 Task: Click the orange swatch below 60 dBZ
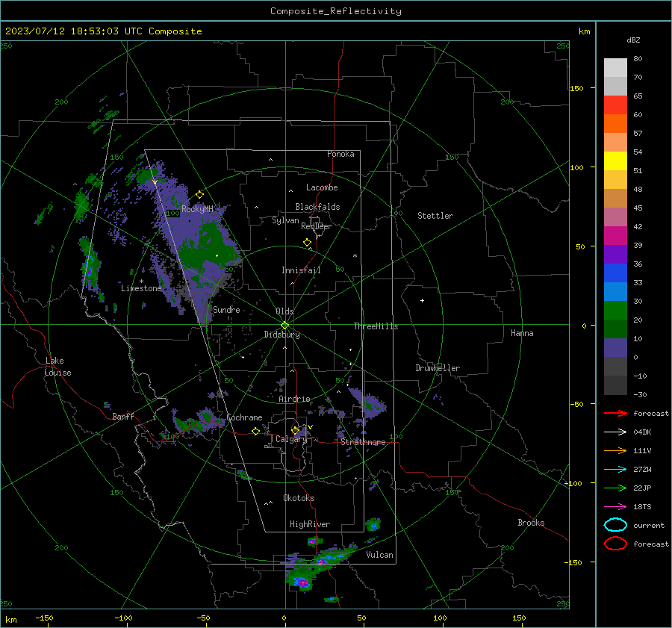pyautogui.click(x=615, y=123)
